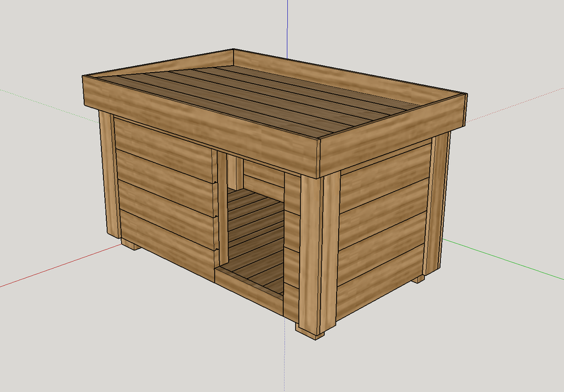564x392 pixels.
Task: Select the foot block under front-right post
Action: 310,332
